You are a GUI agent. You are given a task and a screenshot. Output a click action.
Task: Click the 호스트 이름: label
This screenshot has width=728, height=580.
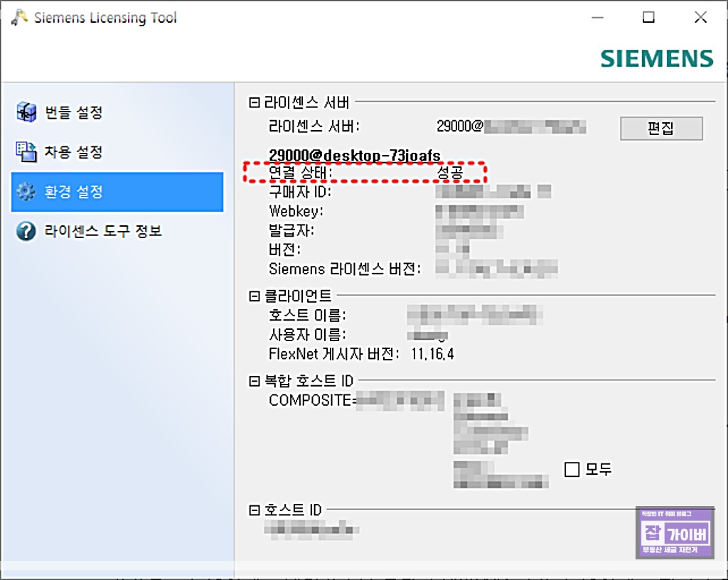pos(307,315)
